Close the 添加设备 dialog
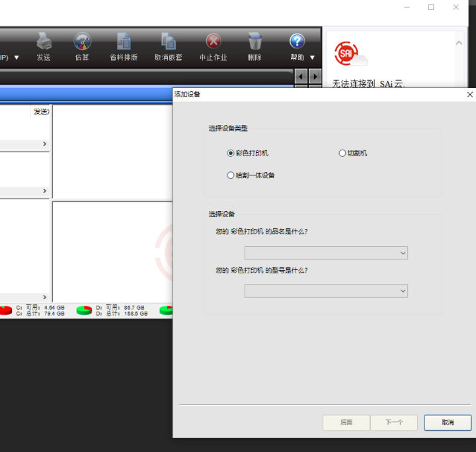476x452 pixels. [470, 95]
